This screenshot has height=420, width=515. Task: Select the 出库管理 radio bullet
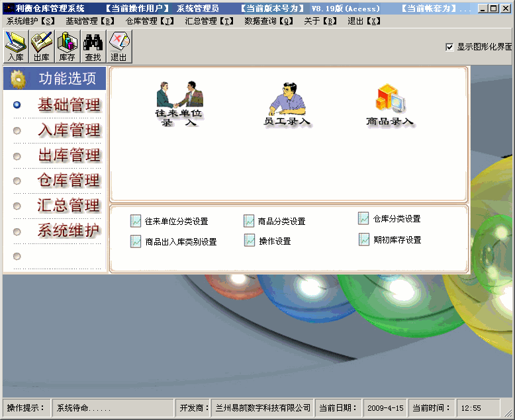[x=17, y=156]
